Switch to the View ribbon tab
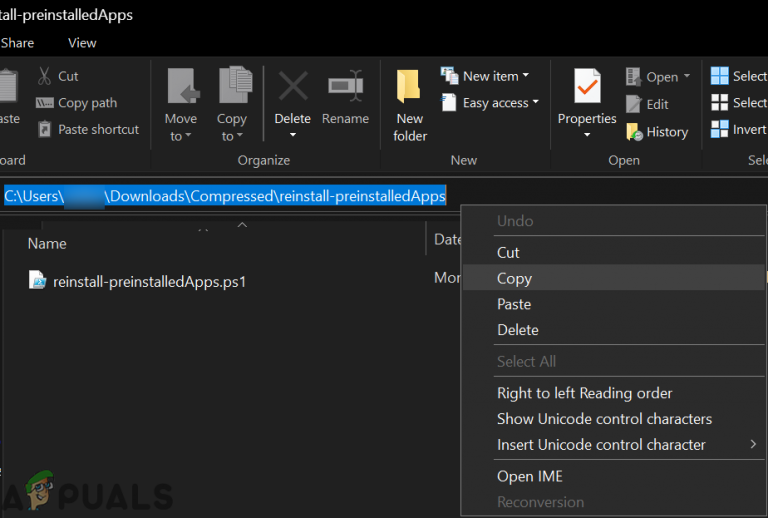The image size is (768, 518). click(82, 43)
